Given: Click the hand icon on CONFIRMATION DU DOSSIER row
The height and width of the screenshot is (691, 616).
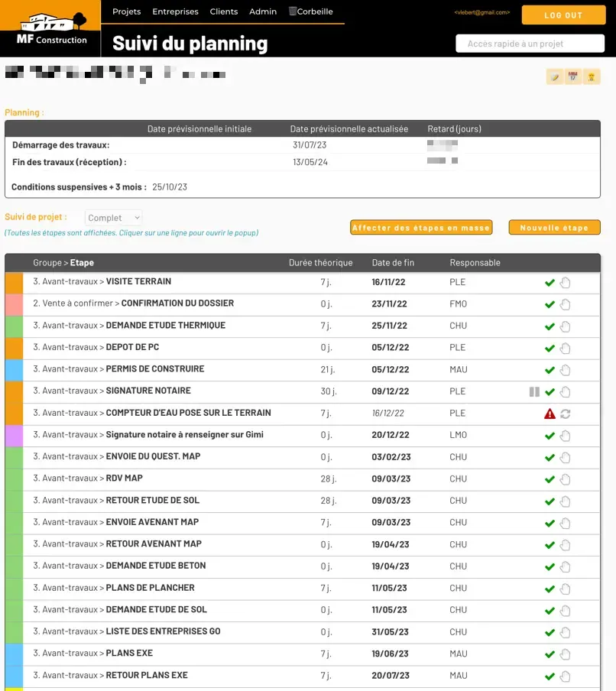Looking at the screenshot, I should point(566,304).
